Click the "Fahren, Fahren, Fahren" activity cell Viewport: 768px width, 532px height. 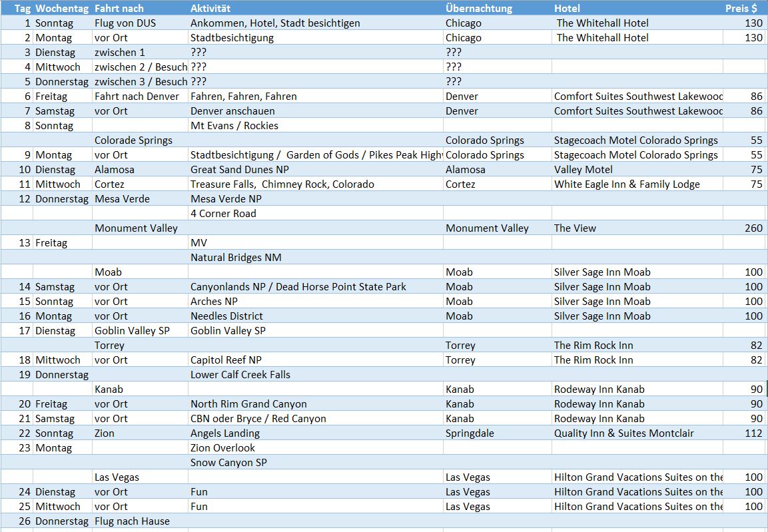[244, 96]
